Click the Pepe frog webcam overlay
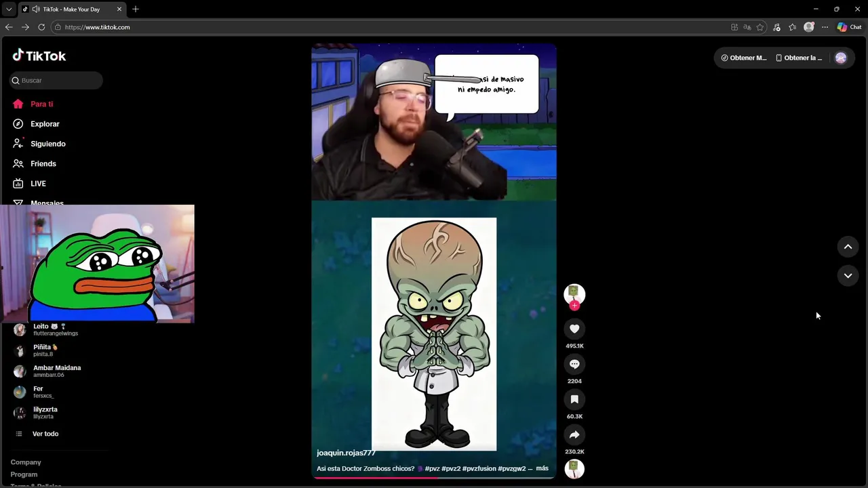Viewport: 868px width, 488px height. point(97,264)
